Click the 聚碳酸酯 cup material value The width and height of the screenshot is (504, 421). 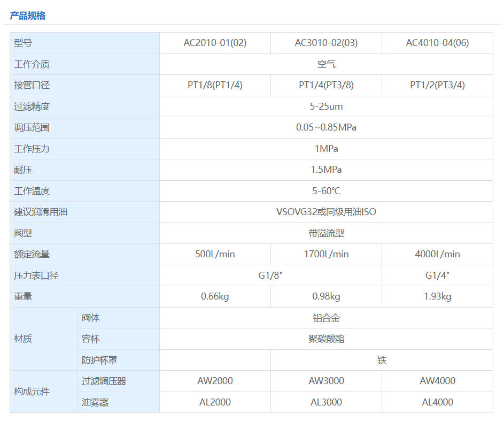click(326, 339)
